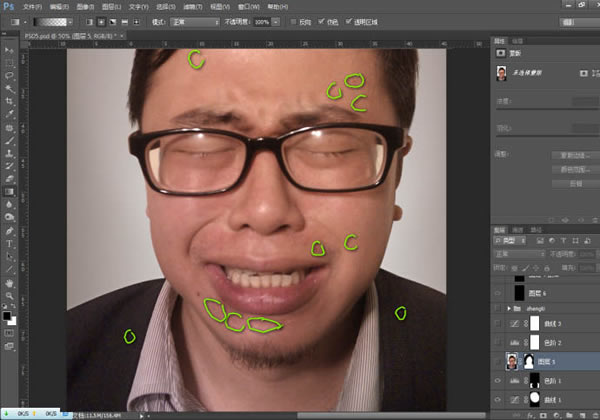Uncheck the 仿色 dither checkbox
The height and width of the screenshot is (420, 600).
321,22
